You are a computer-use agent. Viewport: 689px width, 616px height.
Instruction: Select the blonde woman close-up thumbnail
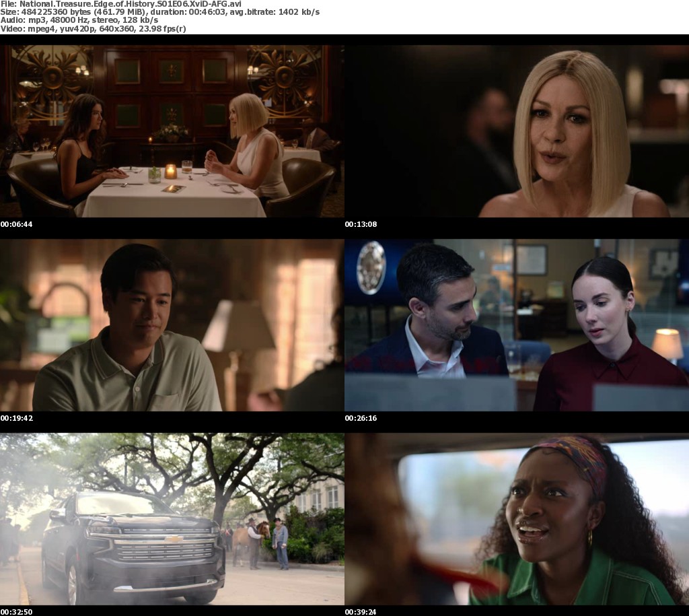coord(517,131)
